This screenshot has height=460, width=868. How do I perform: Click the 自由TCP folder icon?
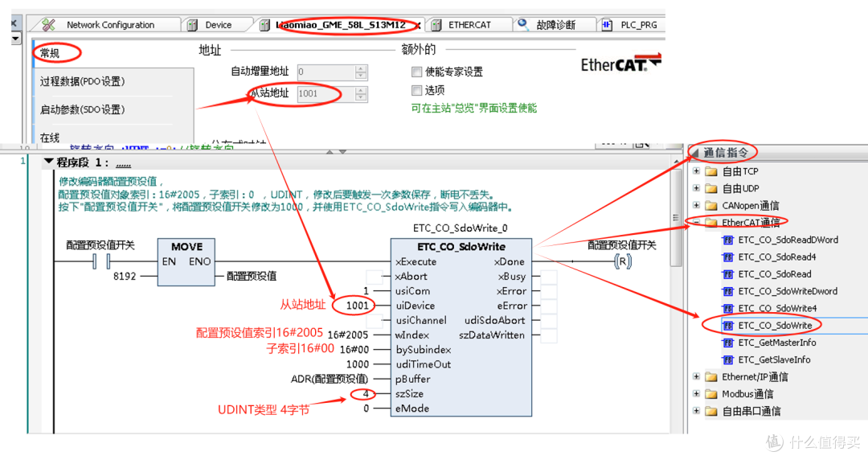[711, 171]
